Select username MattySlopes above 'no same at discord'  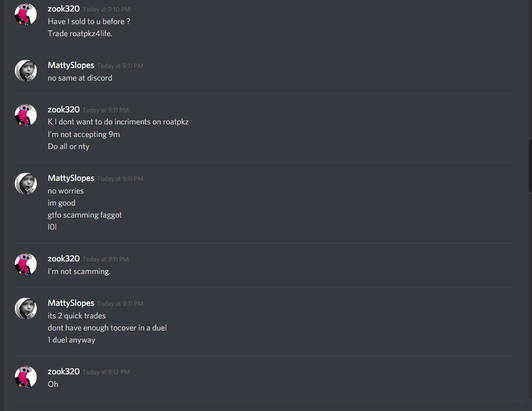point(71,65)
